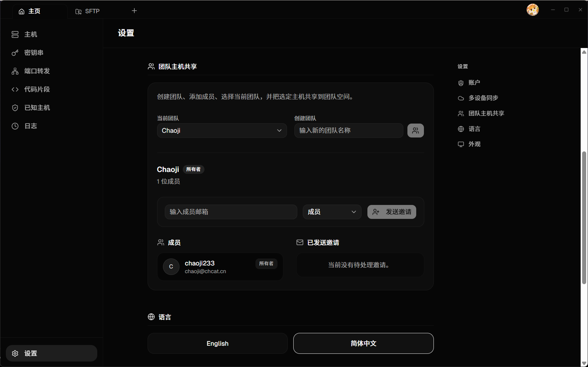Jump to 团队主机共享 in right nav
The image size is (588, 367).
(x=481, y=114)
